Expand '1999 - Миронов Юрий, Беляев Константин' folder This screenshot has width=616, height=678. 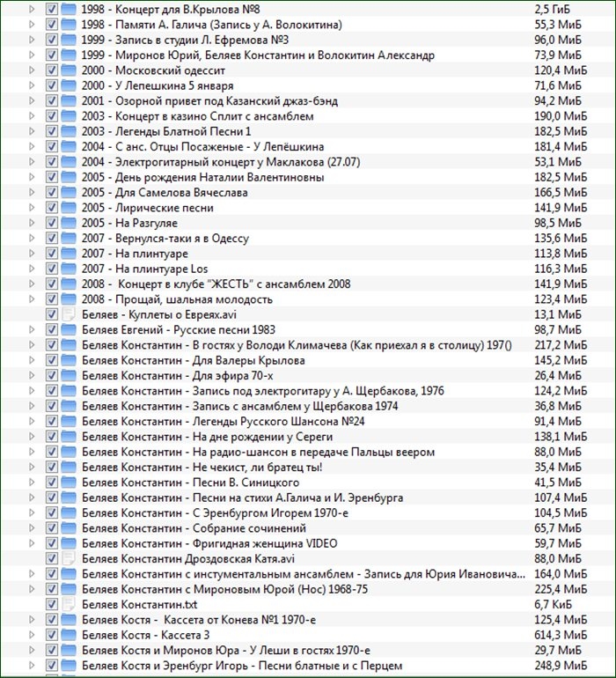point(32,55)
